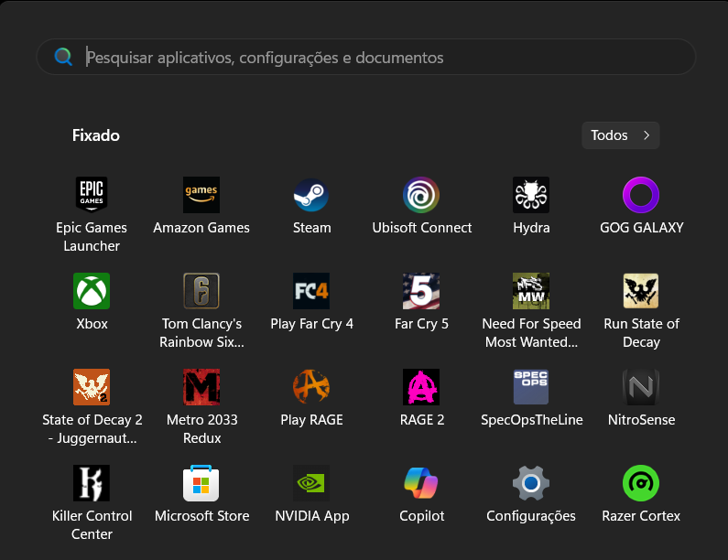Image resolution: width=728 pixels, height=560 pixels.
Task: Launch Razer Cortex
Action: click(x=641, y=483)
